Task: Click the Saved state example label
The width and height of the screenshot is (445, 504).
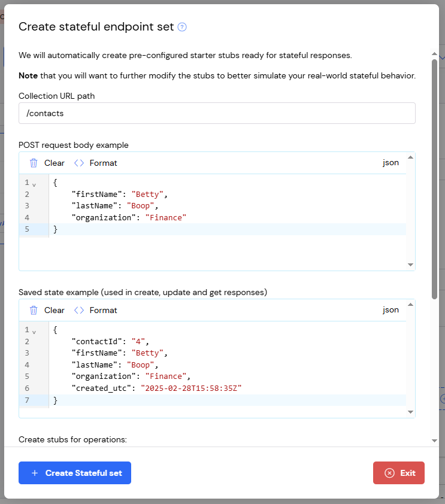Action: [x=143, y=292]
